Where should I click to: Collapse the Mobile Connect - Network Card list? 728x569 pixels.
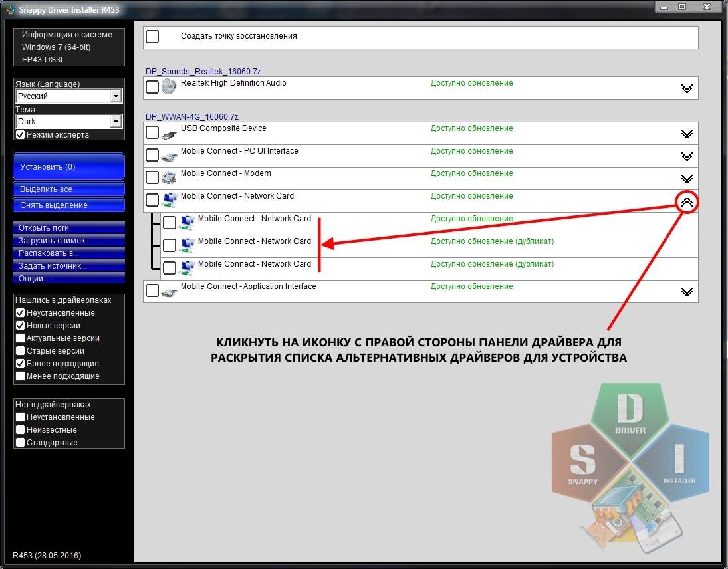(x=687, y=202)
